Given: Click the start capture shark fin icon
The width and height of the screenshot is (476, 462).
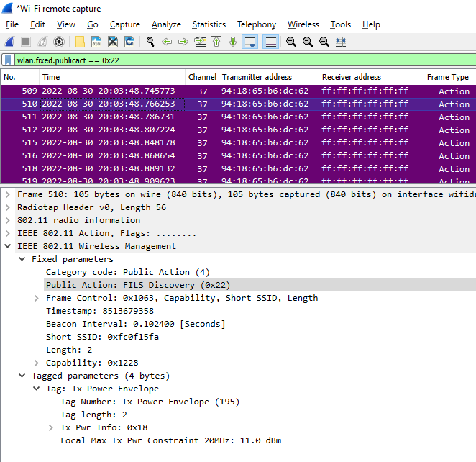Looking at the screenshot, I should (x=9, y=42).
